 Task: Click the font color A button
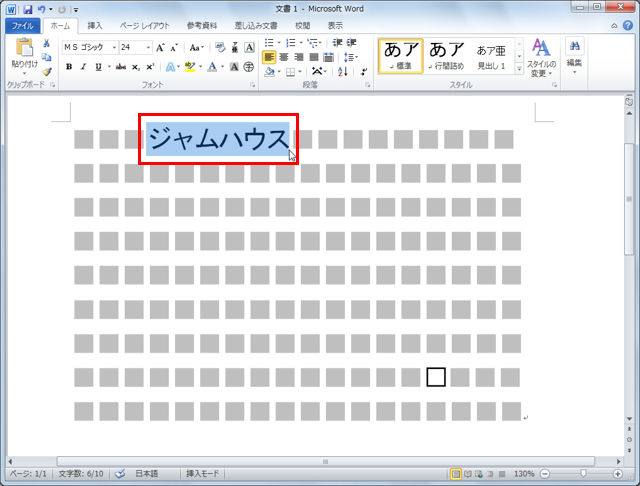click(x=212, y=67)
